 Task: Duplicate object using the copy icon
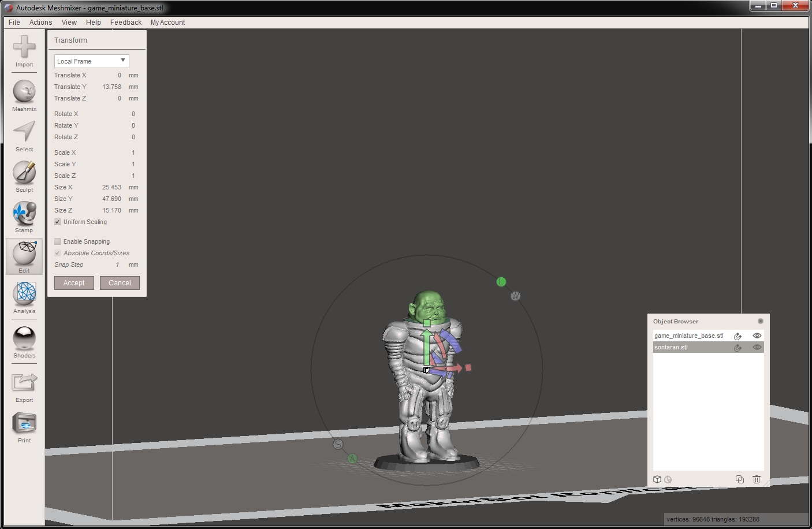740,479
